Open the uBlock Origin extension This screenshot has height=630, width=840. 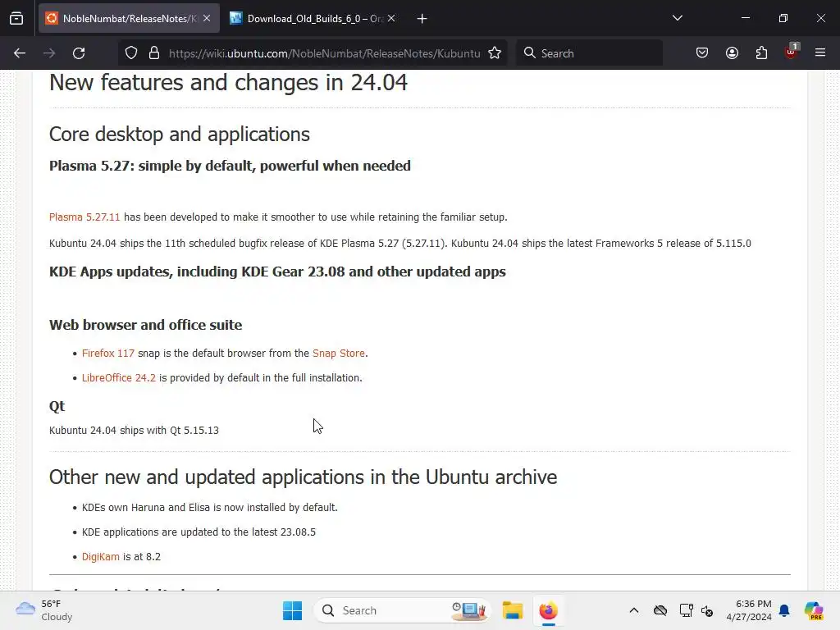tap(792, 52)
